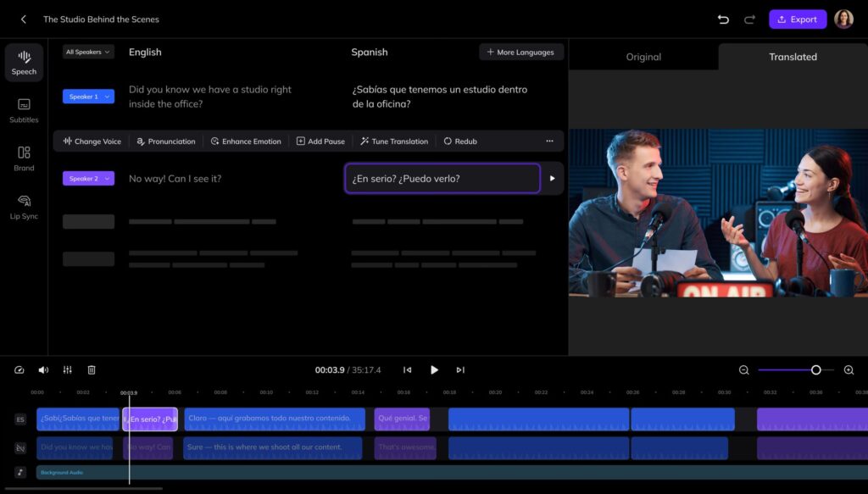Adjust the timeline zoom slider
Image resolution: width=868 pixels, height=494 pixels.
816,369
